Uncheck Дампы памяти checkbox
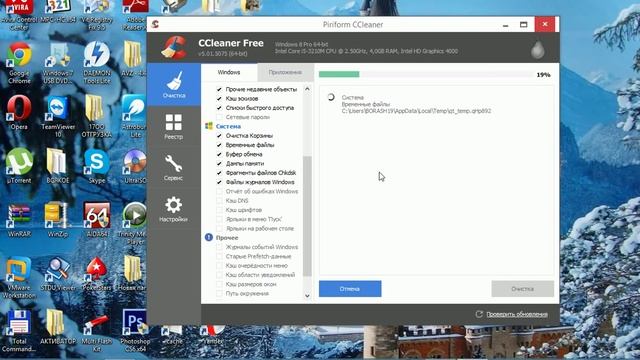This screenshot has height=360, width=640. [219, 163]
